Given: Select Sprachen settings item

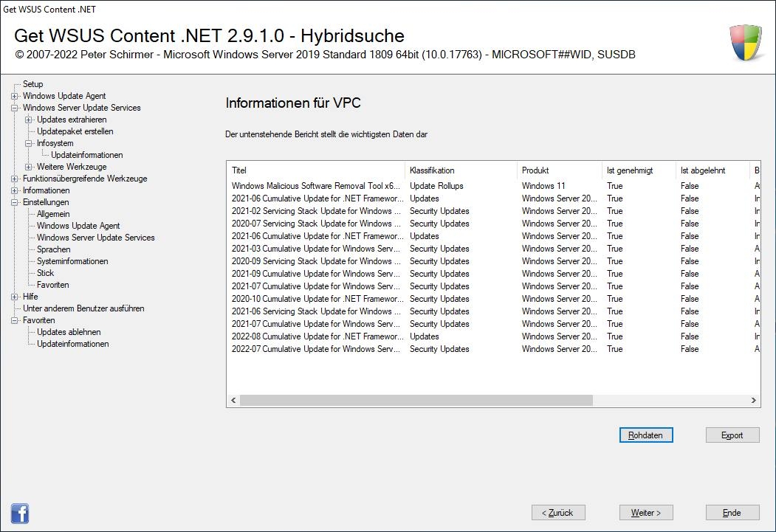Looking at the screenshot, I should (53, 249).
